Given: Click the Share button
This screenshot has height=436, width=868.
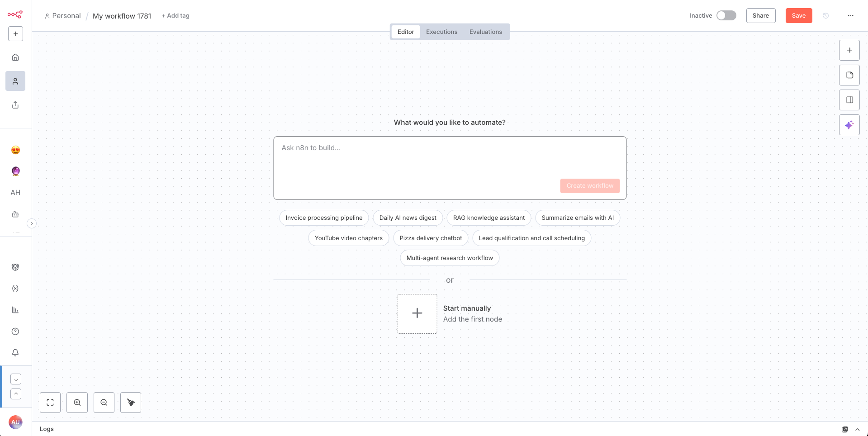Looking at the screenshot, I should [760, 16].
